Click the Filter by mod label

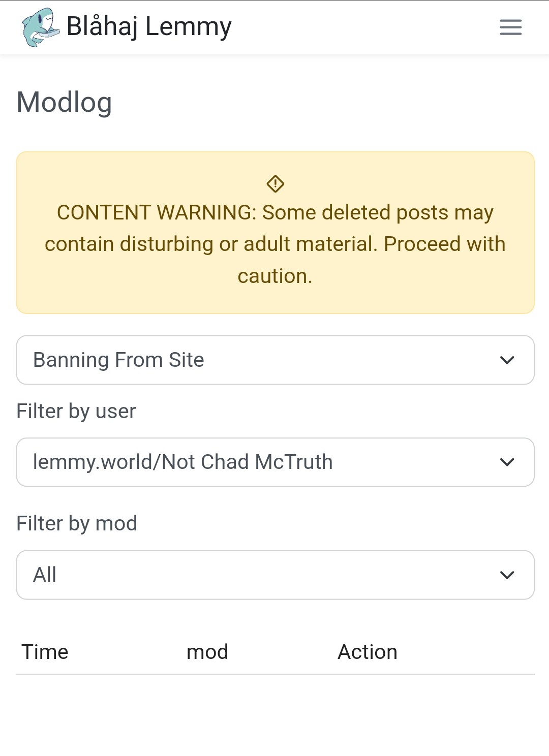[x=77, y=523]
